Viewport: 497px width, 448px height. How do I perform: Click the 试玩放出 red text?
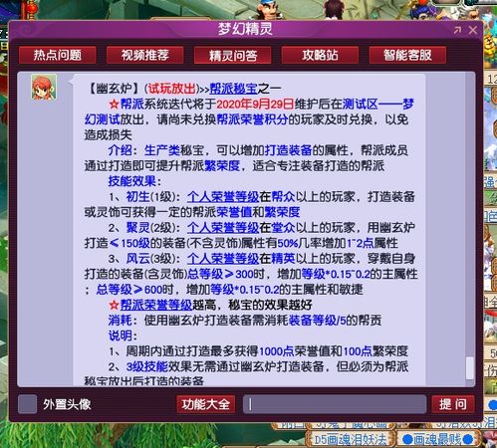point(171,89)
